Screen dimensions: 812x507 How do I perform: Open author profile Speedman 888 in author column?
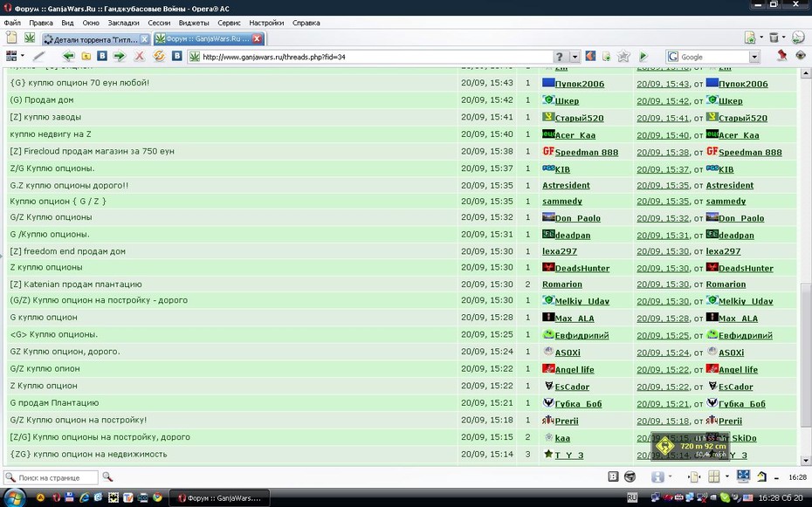(586, 152)
